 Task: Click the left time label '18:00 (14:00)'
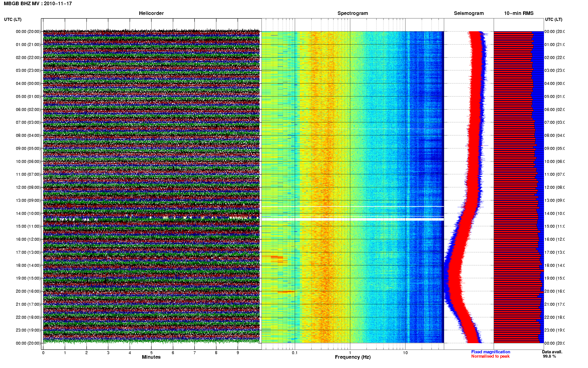(x=28, y=265)
